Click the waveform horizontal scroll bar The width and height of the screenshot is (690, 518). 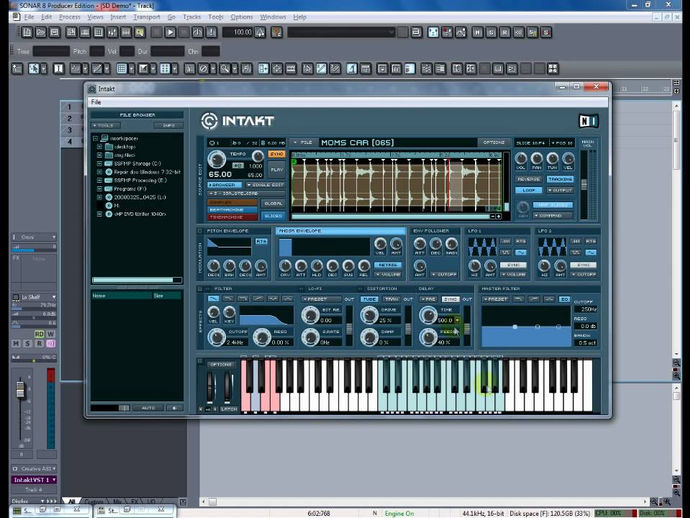click(391, 217)
